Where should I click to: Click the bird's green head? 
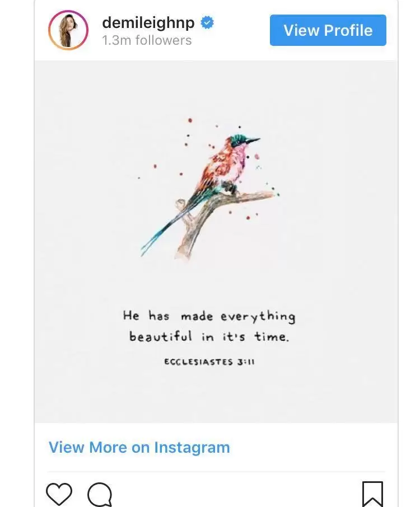[x=240, y=139]
